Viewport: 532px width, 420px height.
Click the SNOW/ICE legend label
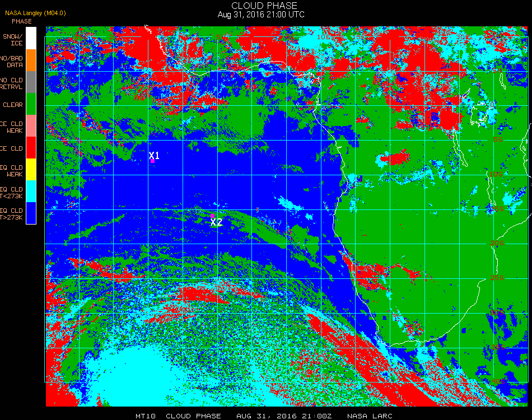pos(12,40)
